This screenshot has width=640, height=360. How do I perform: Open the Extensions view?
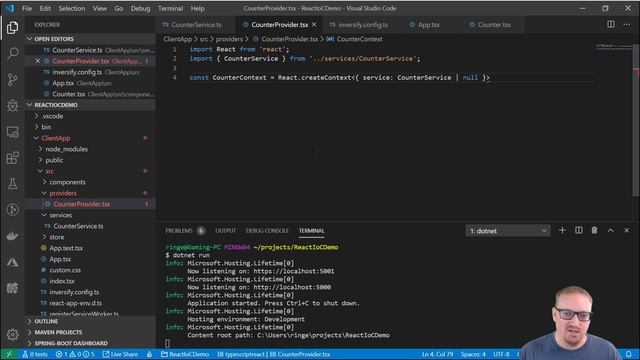[x=12, y=158]
